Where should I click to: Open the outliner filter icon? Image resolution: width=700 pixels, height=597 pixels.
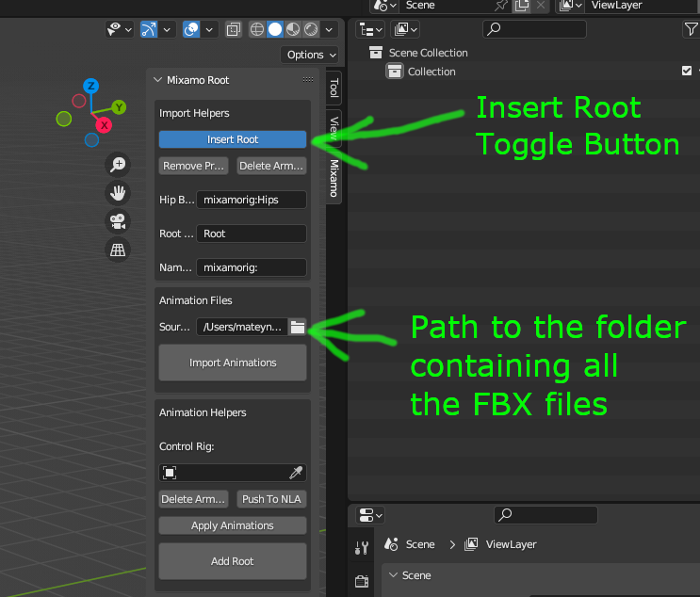(691, 29)
